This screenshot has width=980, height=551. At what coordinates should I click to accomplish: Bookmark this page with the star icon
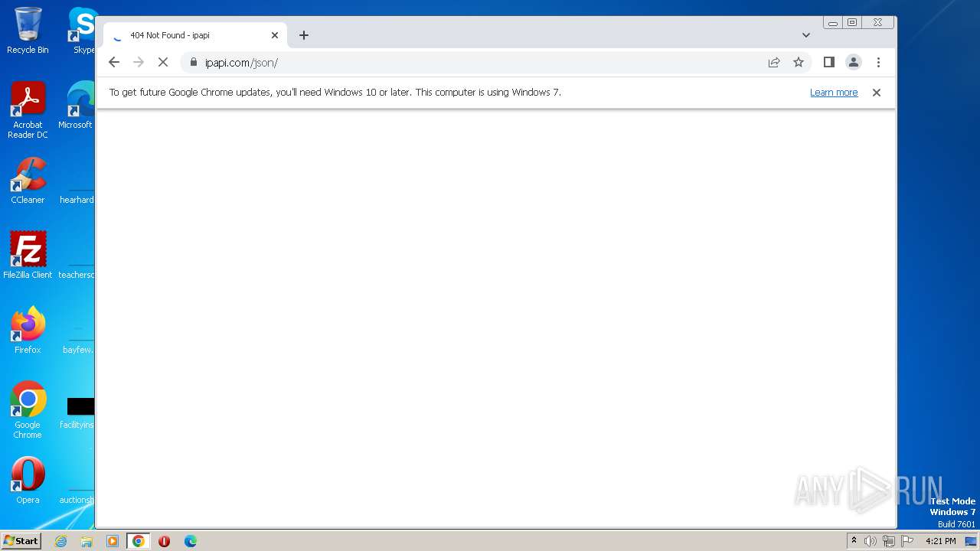[x=799, y=63]
